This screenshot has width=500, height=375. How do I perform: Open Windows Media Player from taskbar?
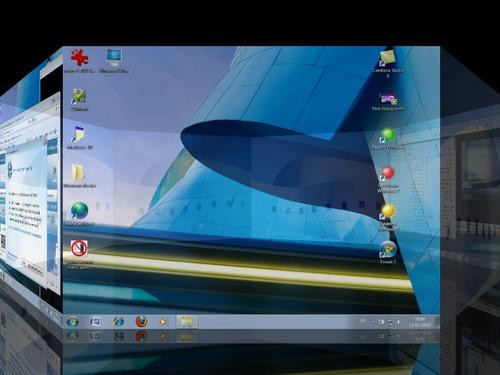tap(163, 322)
